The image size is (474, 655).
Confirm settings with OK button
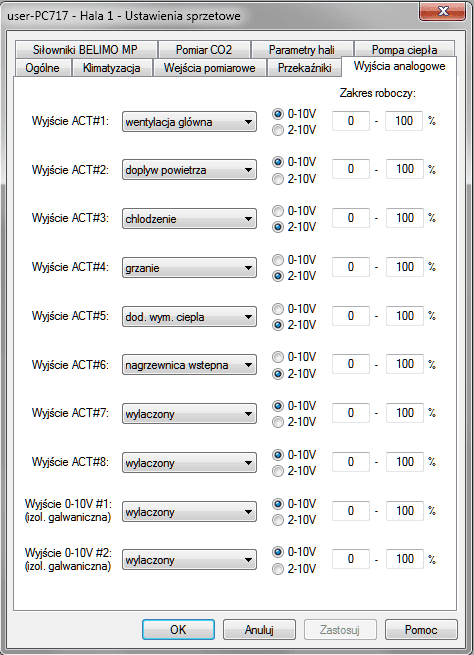click(178, 630)
